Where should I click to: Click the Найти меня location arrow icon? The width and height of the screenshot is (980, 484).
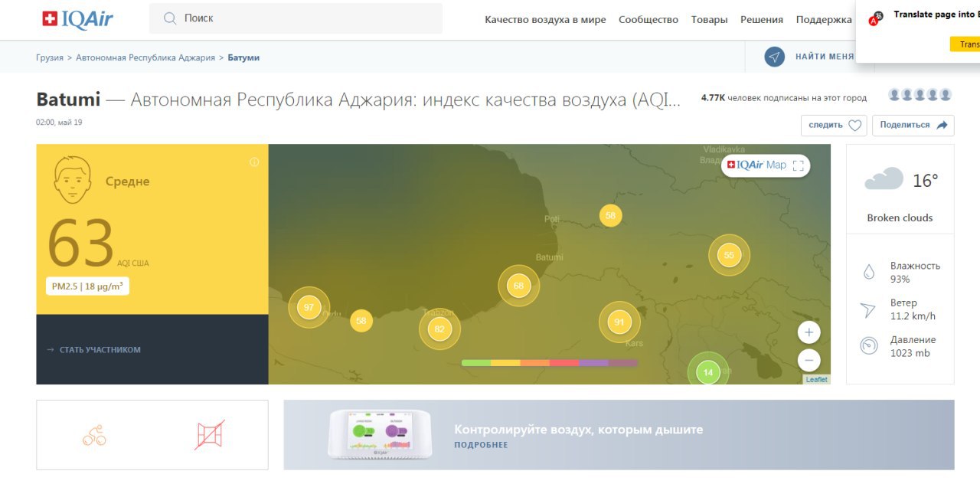[x=775, y=57]
